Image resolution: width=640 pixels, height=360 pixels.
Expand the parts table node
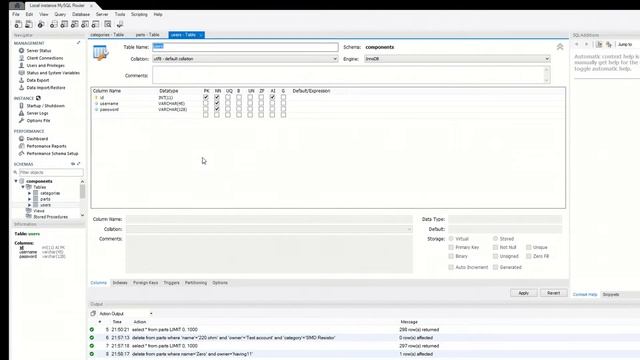(29, 199)
